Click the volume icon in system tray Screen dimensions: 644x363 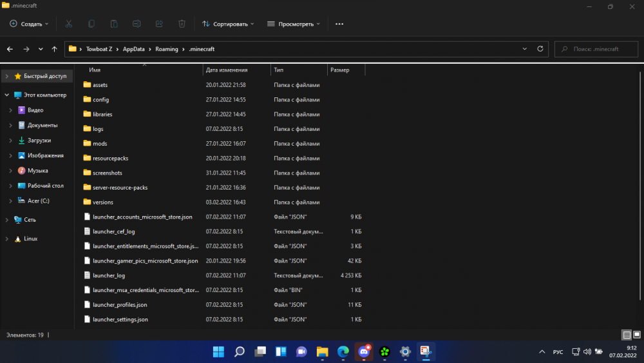(x=587, y=351)
